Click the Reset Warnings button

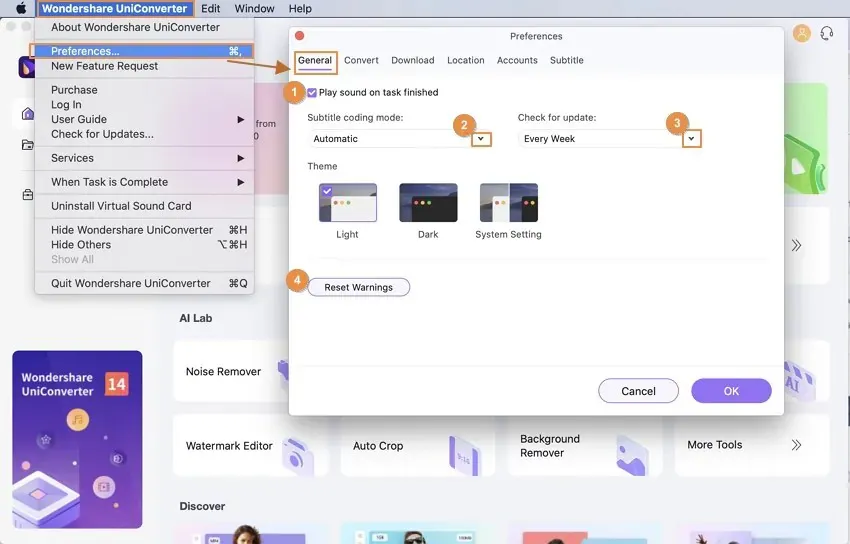point(358,287)
